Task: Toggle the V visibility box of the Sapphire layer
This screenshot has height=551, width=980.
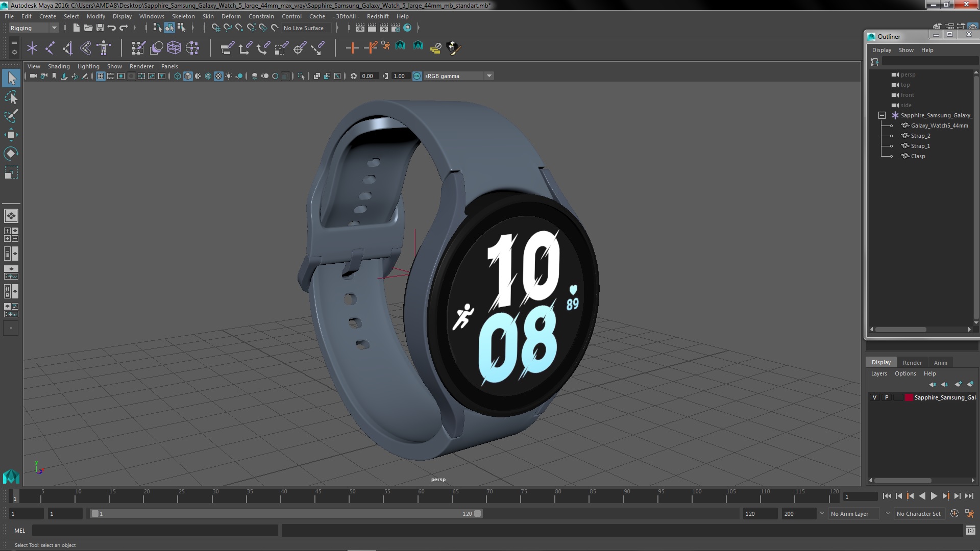Action: (874, 397)
